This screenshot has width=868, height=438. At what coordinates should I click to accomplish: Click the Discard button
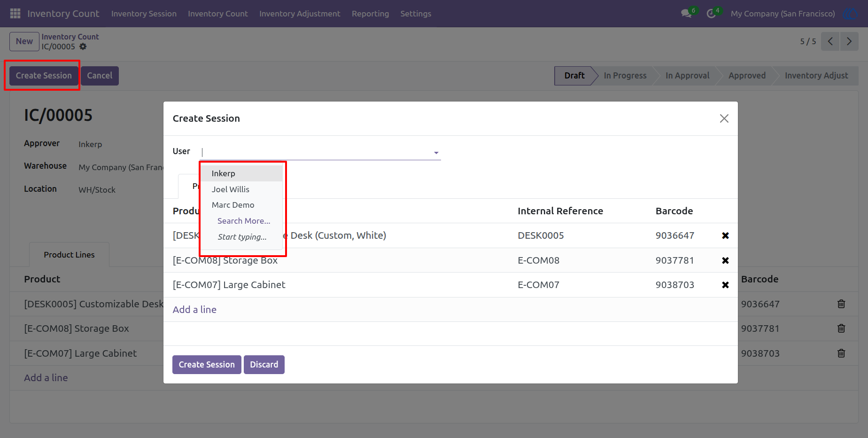[x=264, y=365]
